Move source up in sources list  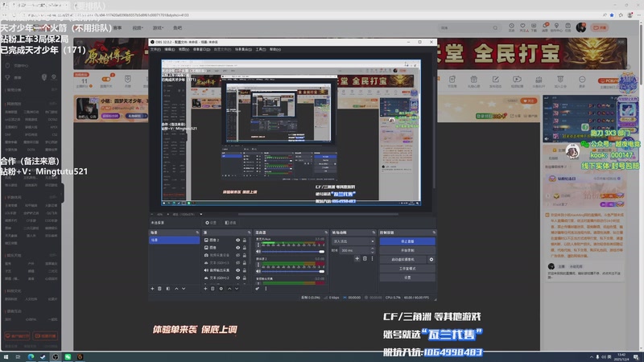(x=229, y=289)
